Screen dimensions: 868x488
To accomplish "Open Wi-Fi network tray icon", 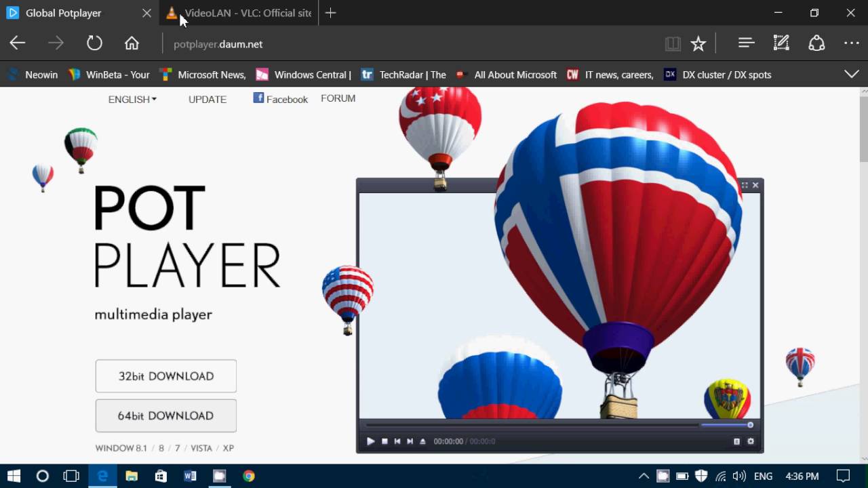I will pyautogui.click(x=720, y=476).
